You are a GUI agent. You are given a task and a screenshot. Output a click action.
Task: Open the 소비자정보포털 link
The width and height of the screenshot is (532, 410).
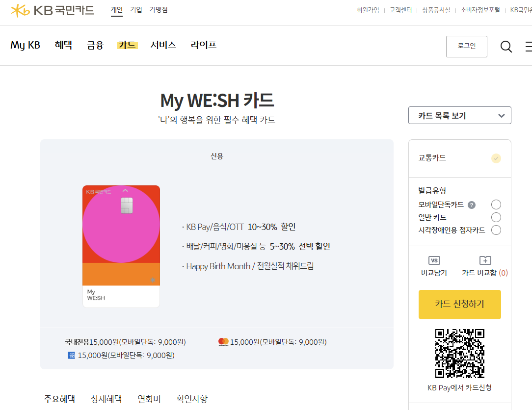[480, 10]
